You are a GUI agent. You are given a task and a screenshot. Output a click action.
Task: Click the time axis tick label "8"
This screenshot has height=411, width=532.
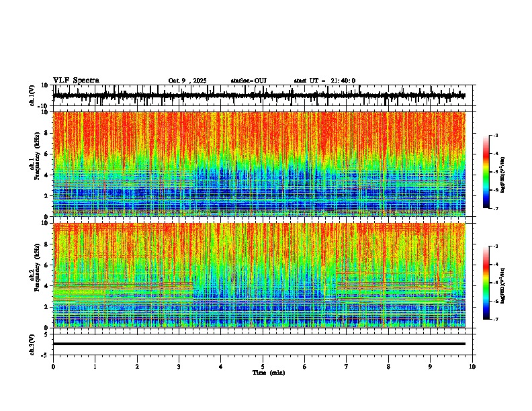(x=388, y=367)
